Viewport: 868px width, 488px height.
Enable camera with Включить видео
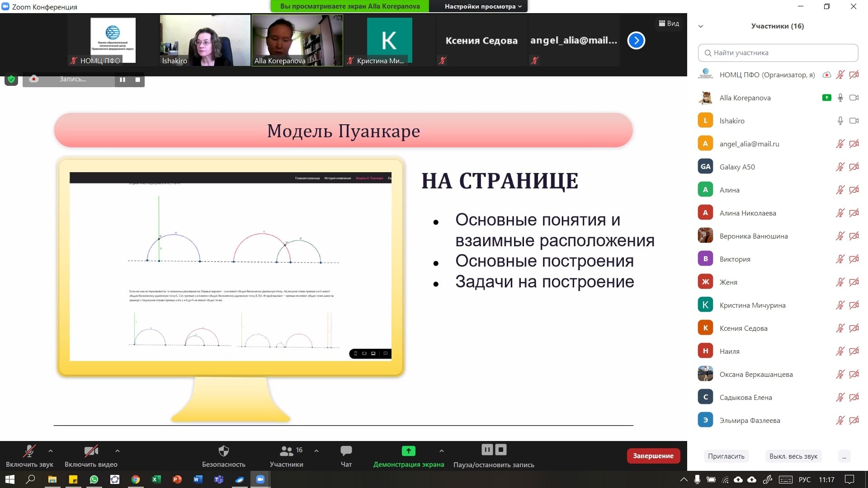tap(91, 455)
